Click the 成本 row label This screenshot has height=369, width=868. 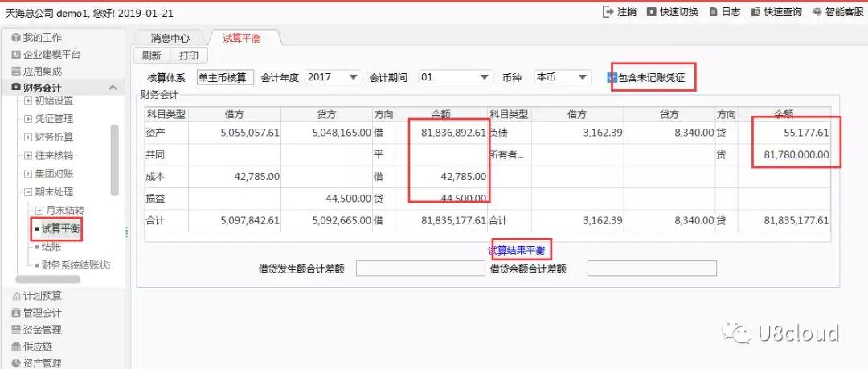[x=155, y=177]
